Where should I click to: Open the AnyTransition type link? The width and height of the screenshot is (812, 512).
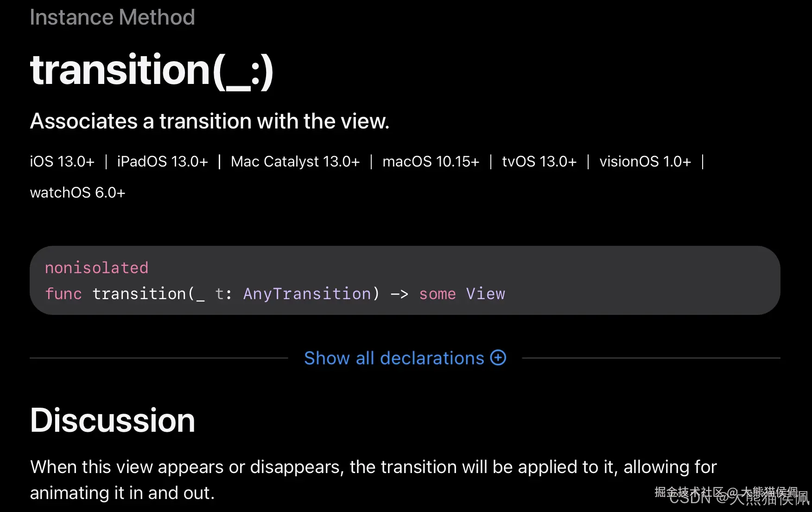pos(307,294)
